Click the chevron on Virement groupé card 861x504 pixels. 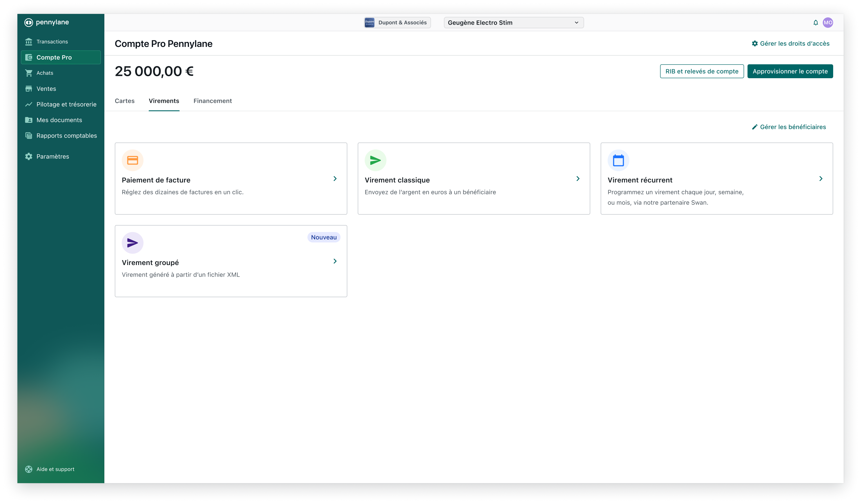pyautogui.click(x=335, y=261)
